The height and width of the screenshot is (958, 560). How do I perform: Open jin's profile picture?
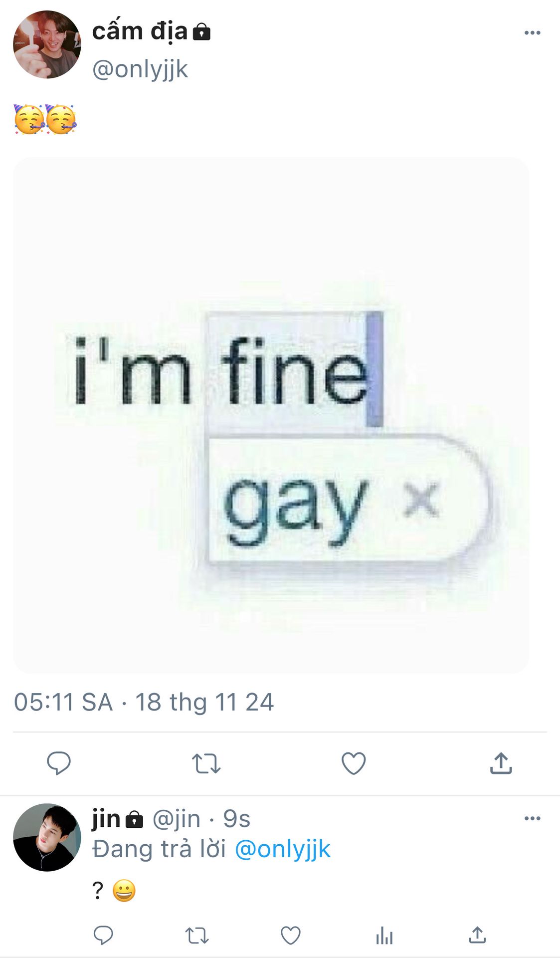click(x=47, y=837)
